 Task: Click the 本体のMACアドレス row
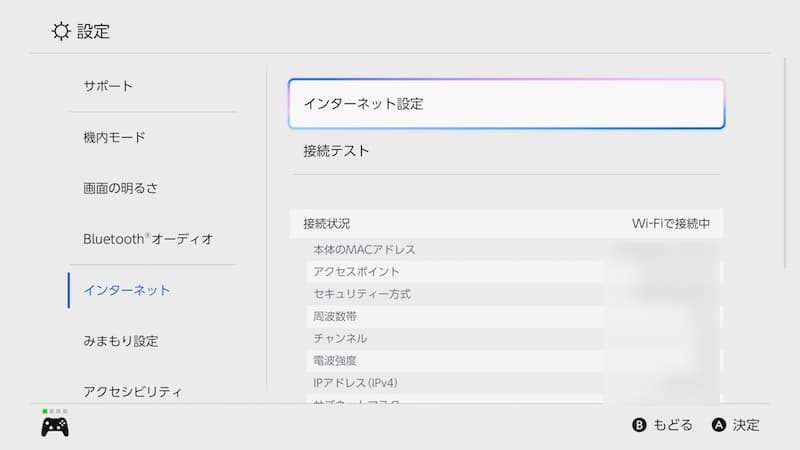(x=513, y=249)
